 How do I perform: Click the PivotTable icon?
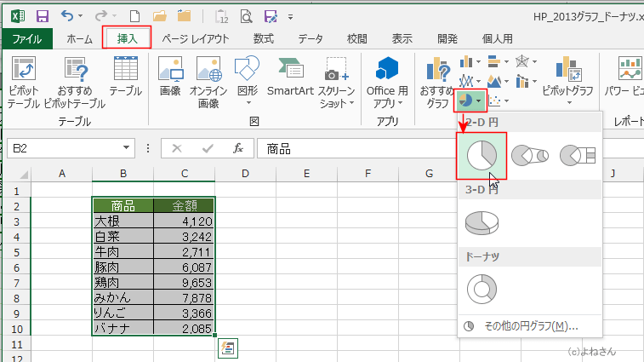[23, 83]
